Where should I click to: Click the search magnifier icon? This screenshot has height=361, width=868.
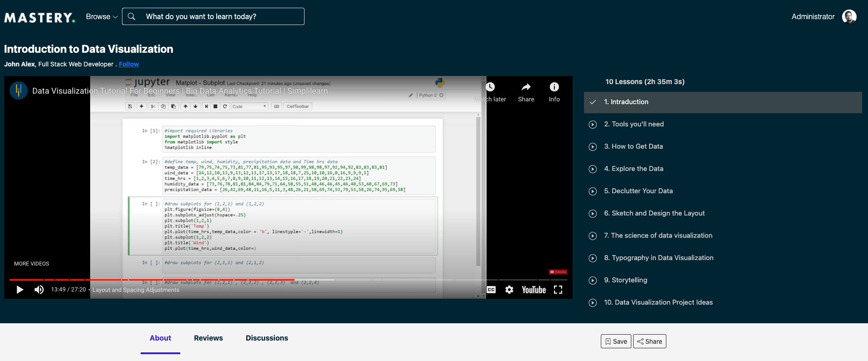pyautogui.click(x=132, y=16)
